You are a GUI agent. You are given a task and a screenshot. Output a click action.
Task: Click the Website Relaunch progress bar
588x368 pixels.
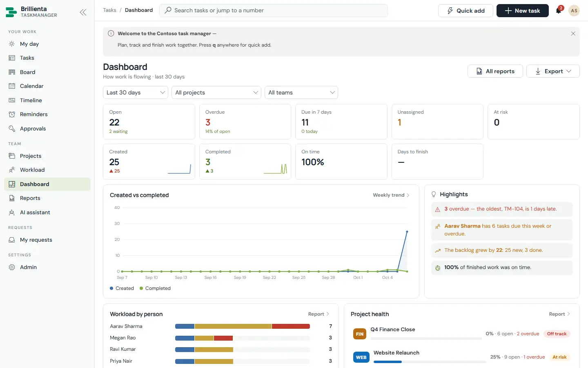(430, 362)
